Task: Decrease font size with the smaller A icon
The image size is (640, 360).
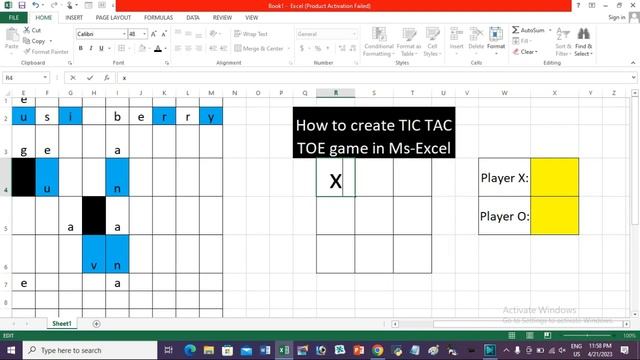Action: pyautogui.click(x=164, y=34)
